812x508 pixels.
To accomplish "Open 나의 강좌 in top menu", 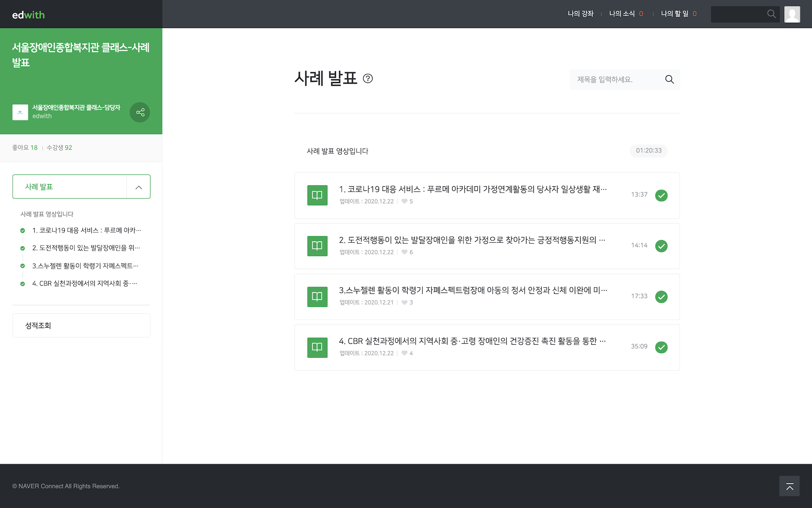I will click(x=580, y=14).
